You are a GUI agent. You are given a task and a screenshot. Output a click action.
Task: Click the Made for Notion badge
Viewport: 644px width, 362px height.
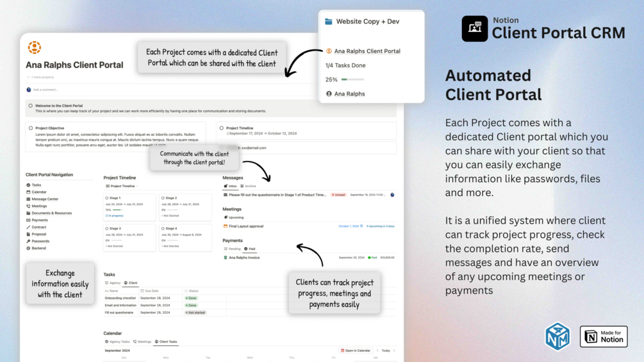pos(604,336)
